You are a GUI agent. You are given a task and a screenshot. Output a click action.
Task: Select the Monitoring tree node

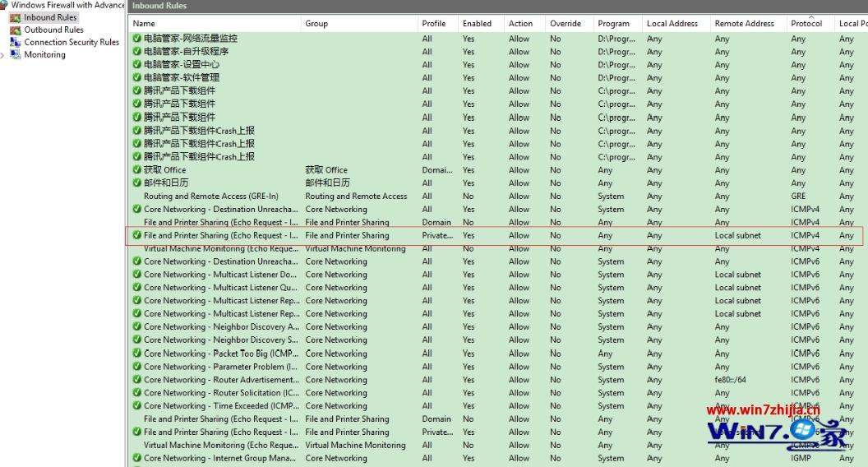(x=44, y=54)
